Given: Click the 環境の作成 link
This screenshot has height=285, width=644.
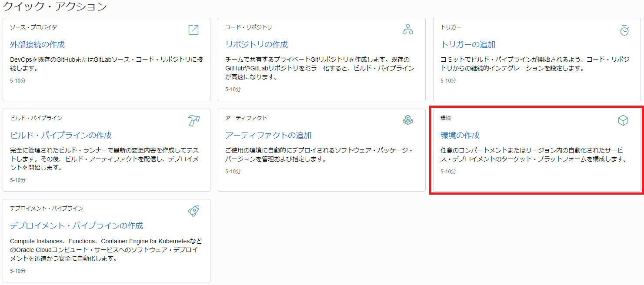Looking at the screenshot, I should tap(460, 135).
